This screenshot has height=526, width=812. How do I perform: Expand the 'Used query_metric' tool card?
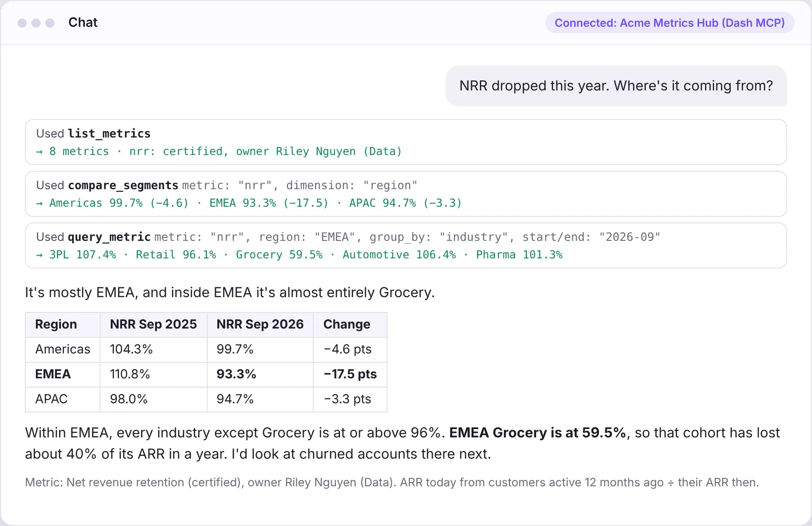(406, 245)
